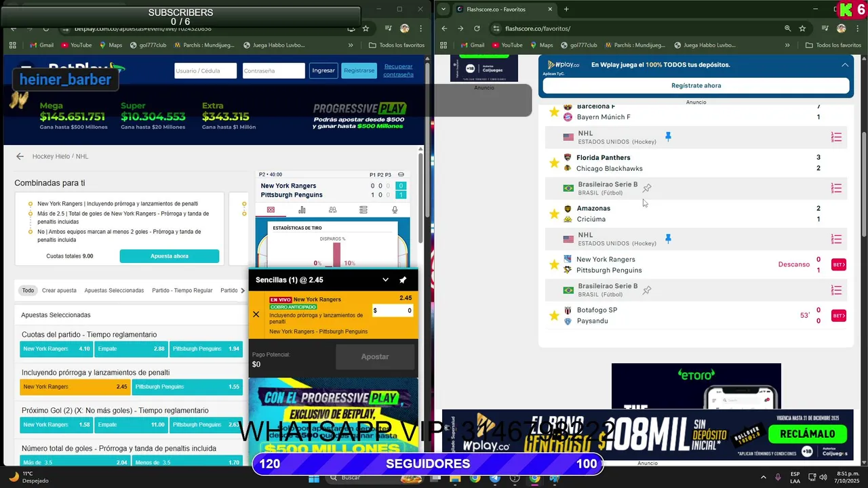Click the star bookmark in Flashscore address bar

pos(802,28)
